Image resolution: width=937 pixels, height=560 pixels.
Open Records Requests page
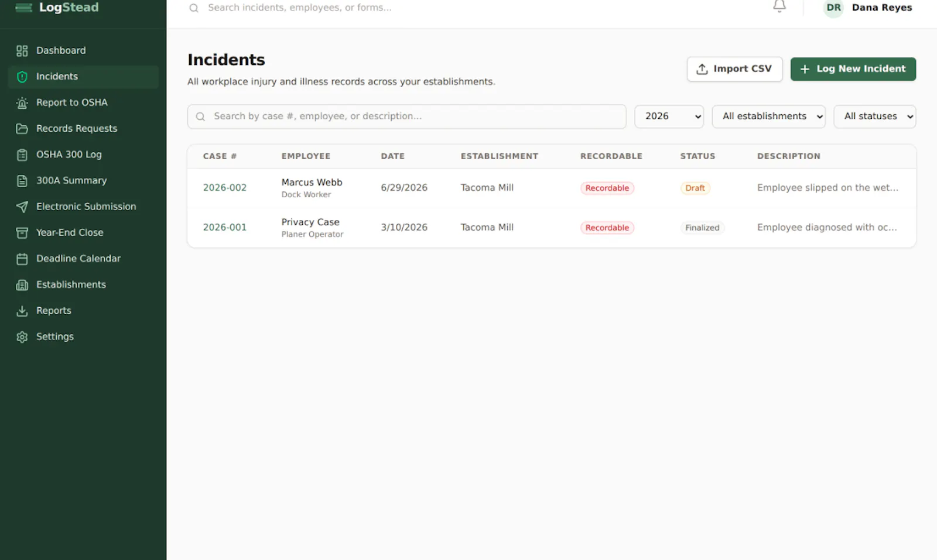coord(83,129)
